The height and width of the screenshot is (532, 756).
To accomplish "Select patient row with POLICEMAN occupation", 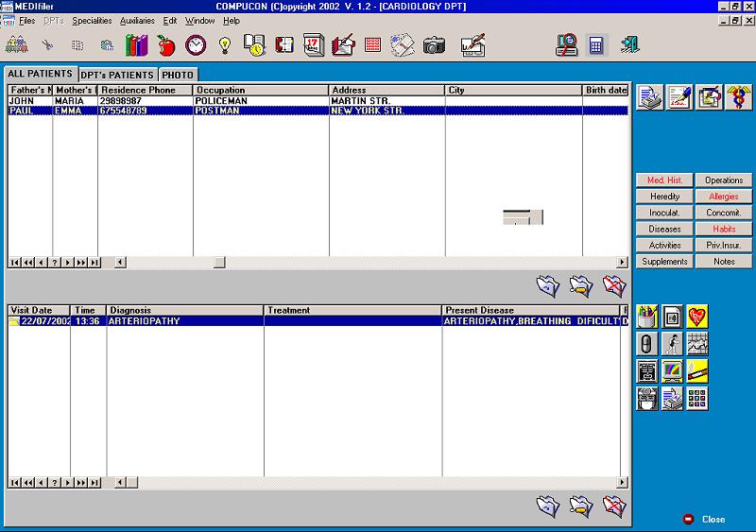I will (x=318, y=101).
